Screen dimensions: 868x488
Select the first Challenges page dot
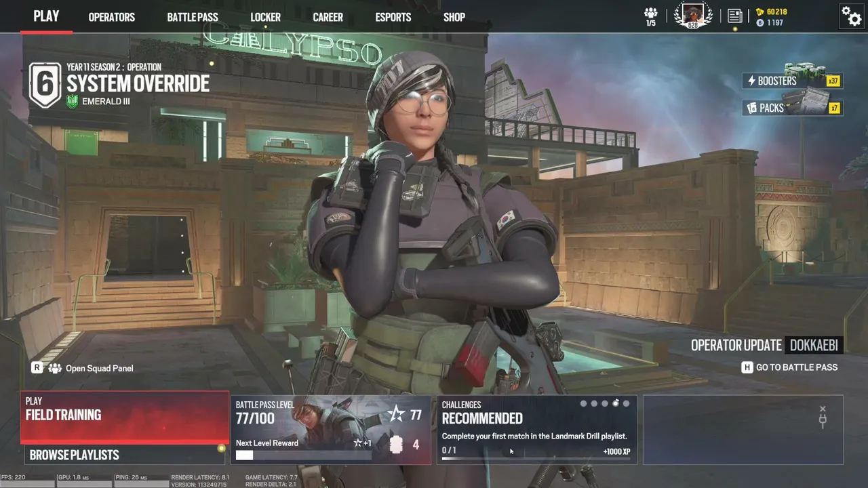(x=583, y=403)
